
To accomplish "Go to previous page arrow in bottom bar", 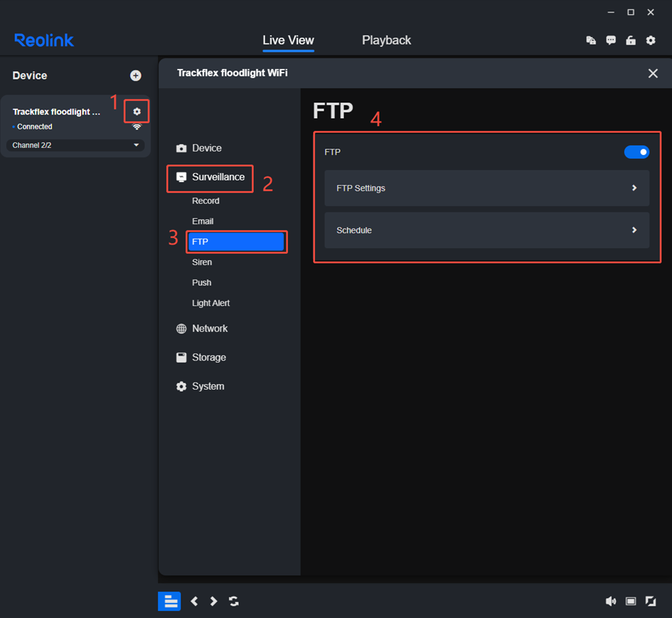I will pos(194,601).
